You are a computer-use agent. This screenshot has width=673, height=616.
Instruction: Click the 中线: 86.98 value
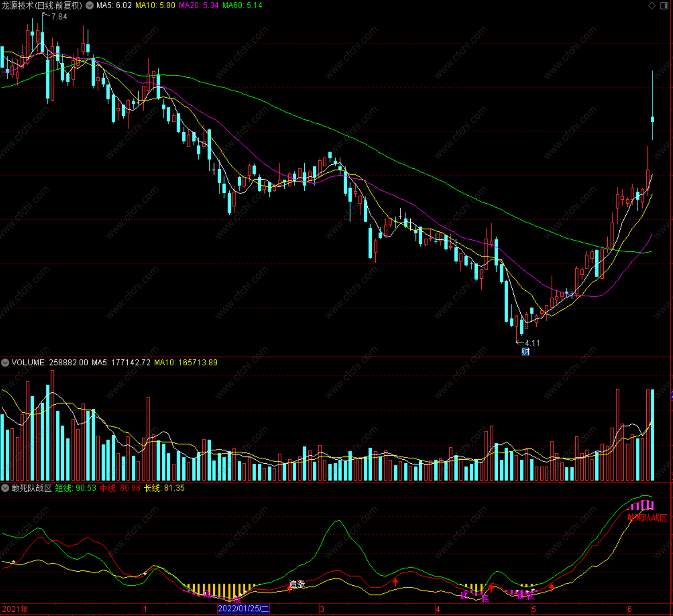coord(120,488)
